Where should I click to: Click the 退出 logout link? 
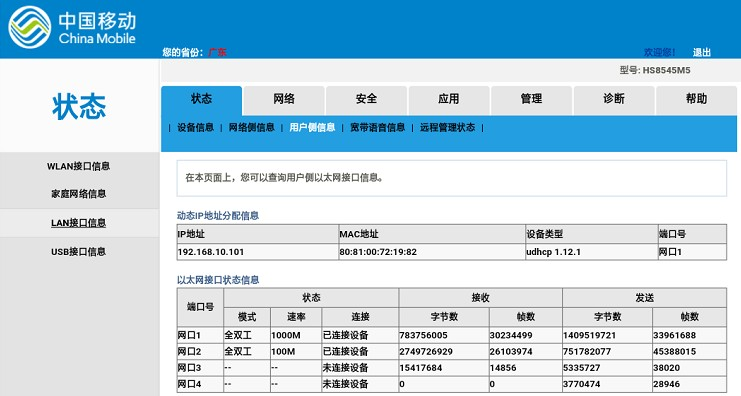tap(702, 52)
